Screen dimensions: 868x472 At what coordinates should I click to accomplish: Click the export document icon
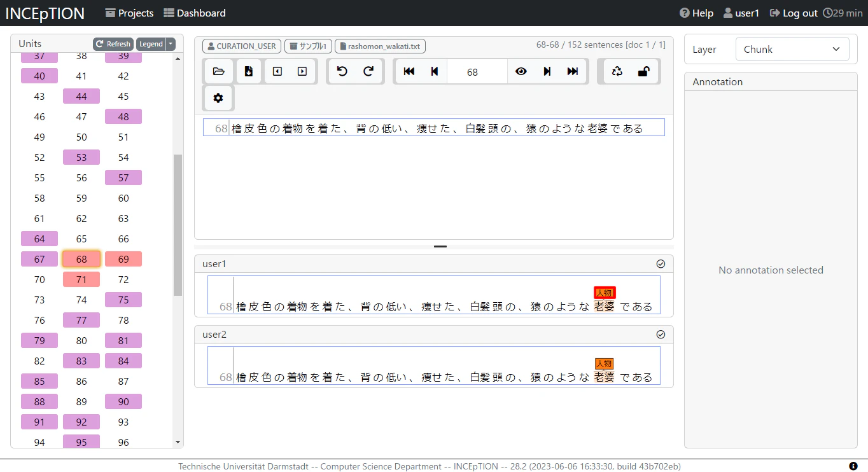(249, 71)
